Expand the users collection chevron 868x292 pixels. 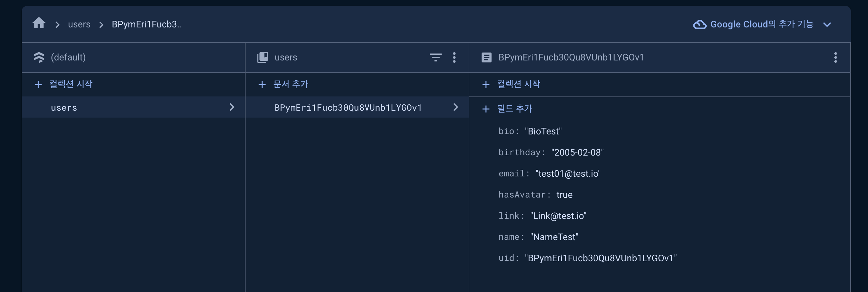coord(231,107)
